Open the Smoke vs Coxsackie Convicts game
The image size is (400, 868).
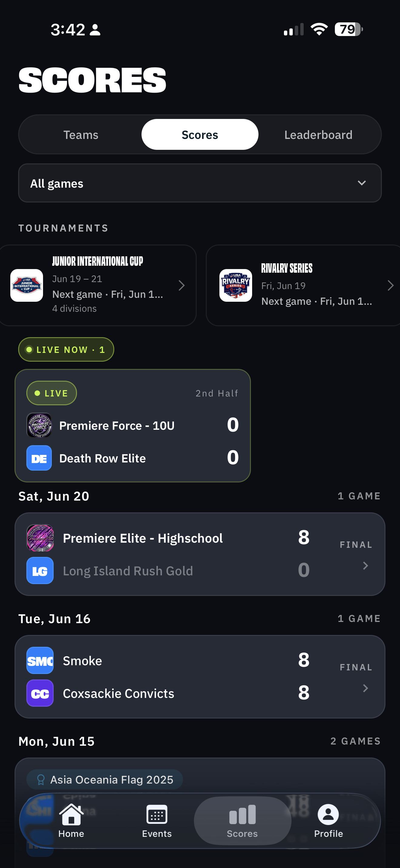coord(200,677)
